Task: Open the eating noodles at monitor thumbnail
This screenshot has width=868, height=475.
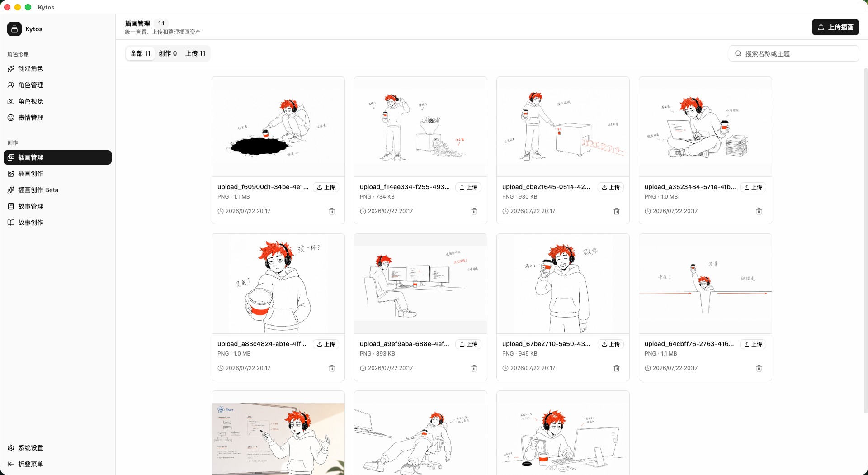Action: [563, 433]
